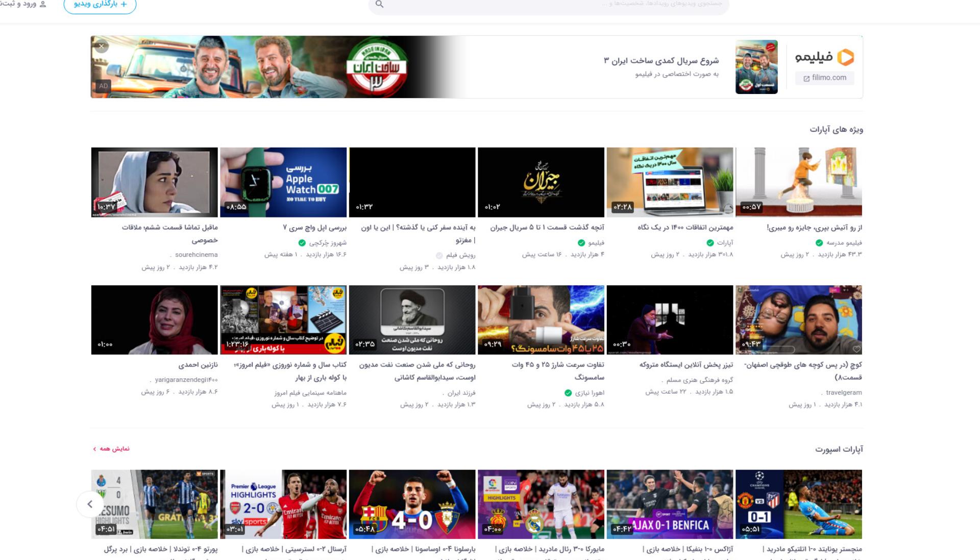Screen dimensions: 980x560
Task: Click channel name yarigaranzendegi۱۴۰۰
Action: point(186,380)
